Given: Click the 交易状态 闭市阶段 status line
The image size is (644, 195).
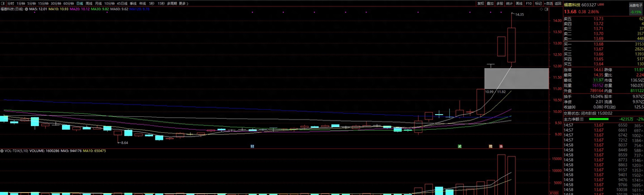Looking at the screenshot, I should (x=588, y=113).
